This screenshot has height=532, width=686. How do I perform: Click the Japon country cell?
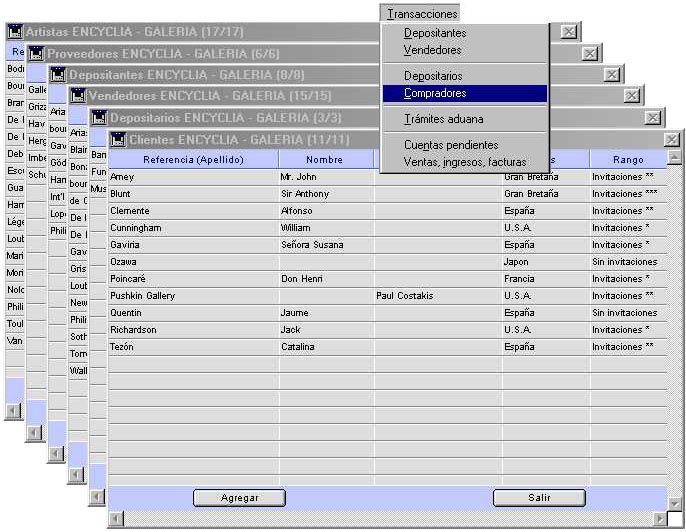[546, 262]
